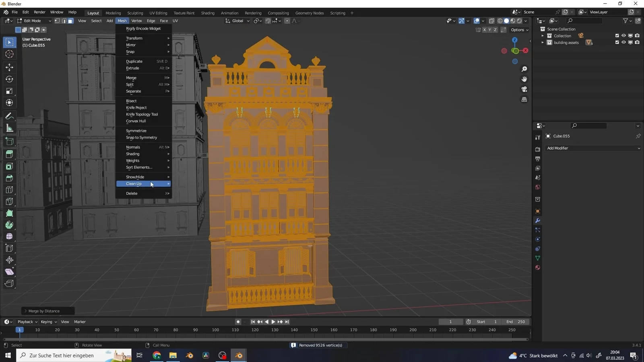This screenshot has width=644, height=362.
Task: Switch to the UV Editing workspace tab
Action: (158, 13)
